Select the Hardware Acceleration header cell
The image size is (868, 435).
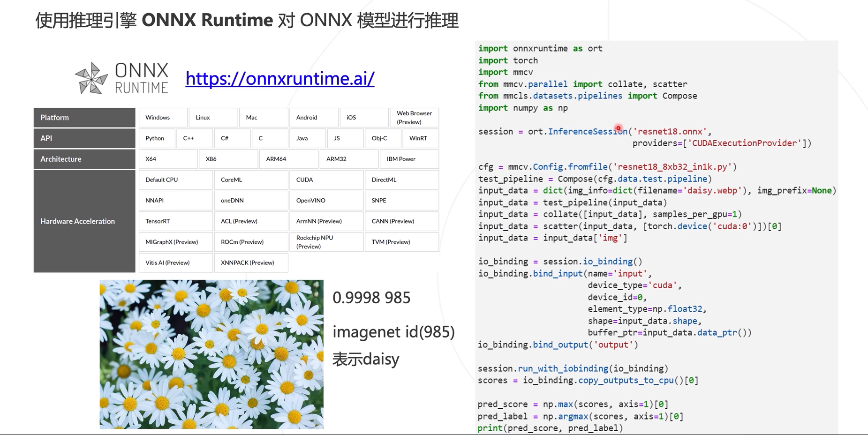click(84, 221)
